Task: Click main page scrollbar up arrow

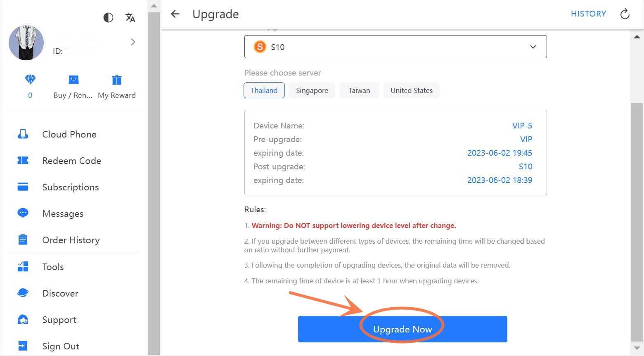Action: 637,37
